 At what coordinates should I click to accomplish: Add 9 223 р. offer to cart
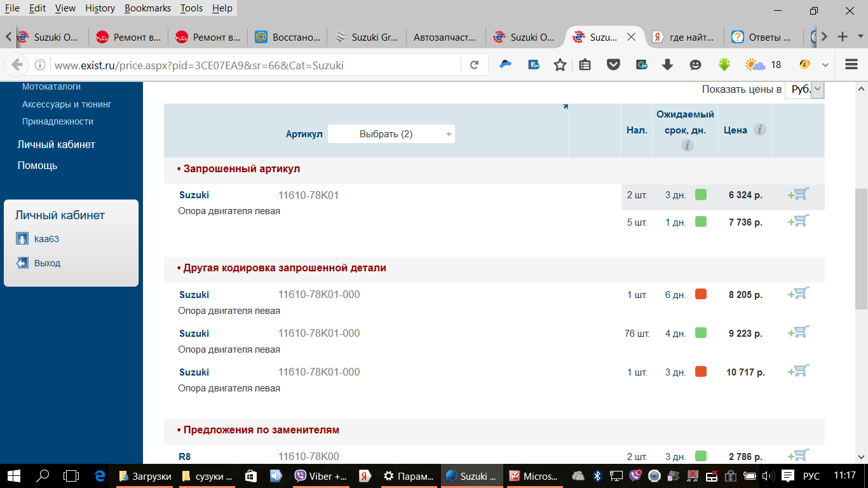pyautogui.click(x=798, y=332)
